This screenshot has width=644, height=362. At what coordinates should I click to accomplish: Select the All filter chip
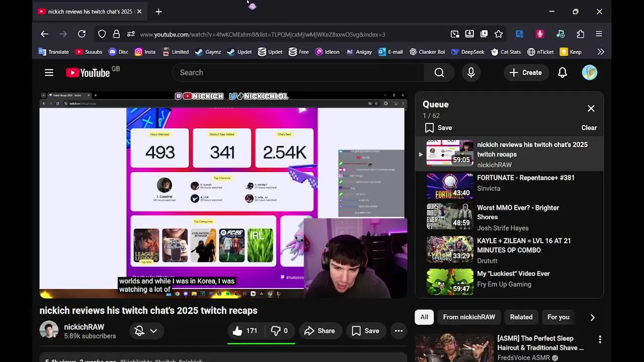coord(424,317)
